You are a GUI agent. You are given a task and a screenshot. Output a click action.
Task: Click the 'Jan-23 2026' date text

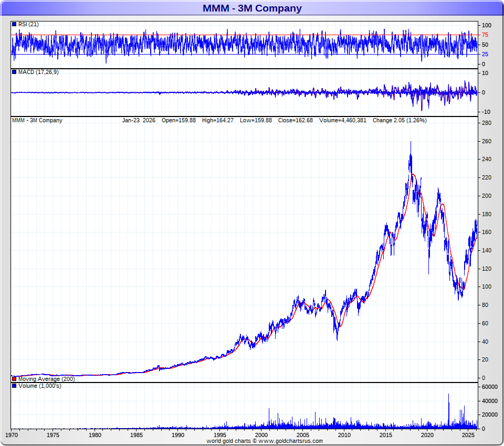point(139,120)
